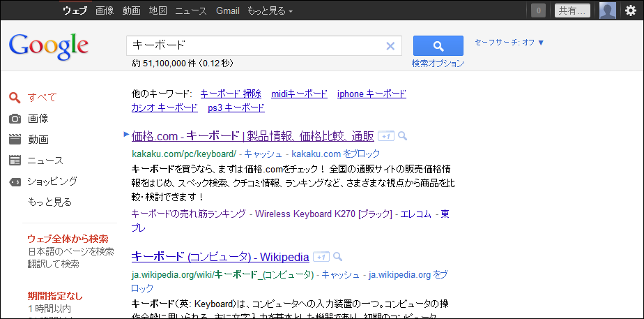Click ja.wikipedia.org をブロック link
This screenshot has width=644, height=319.
point(408,274)
